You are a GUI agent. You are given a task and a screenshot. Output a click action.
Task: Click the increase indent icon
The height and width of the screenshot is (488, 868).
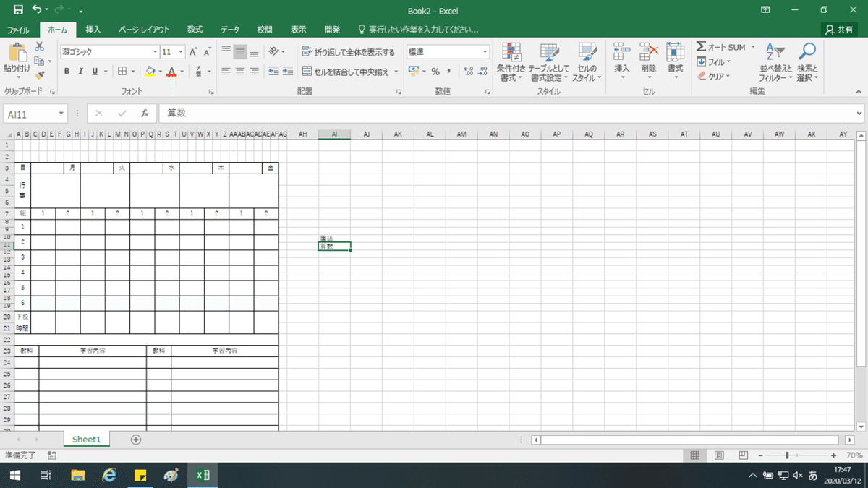pos(288,71)
